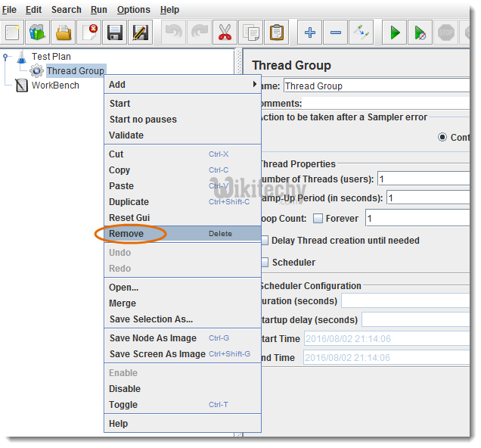
Task: Collapse the Test Plan tree node
Action: tap(6, 57)
